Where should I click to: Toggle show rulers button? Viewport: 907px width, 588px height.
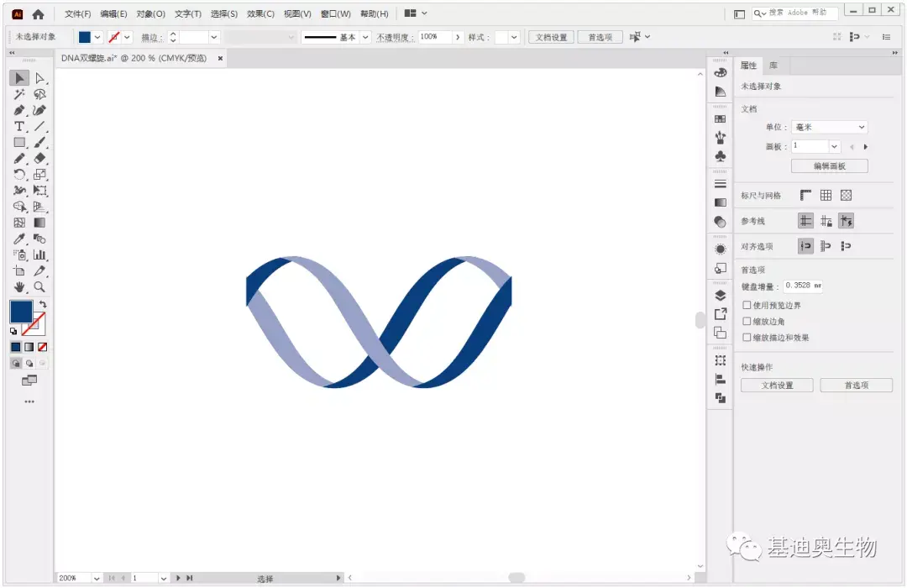coord(805,196)
